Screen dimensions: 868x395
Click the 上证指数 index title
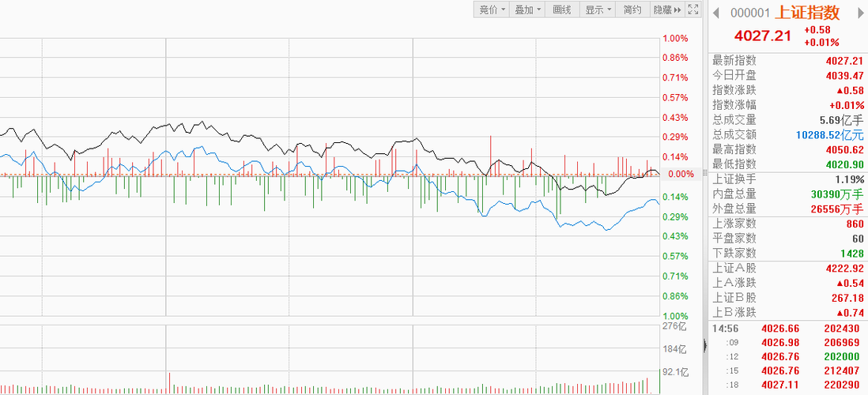pyautogui.click(x=807, y=12)
